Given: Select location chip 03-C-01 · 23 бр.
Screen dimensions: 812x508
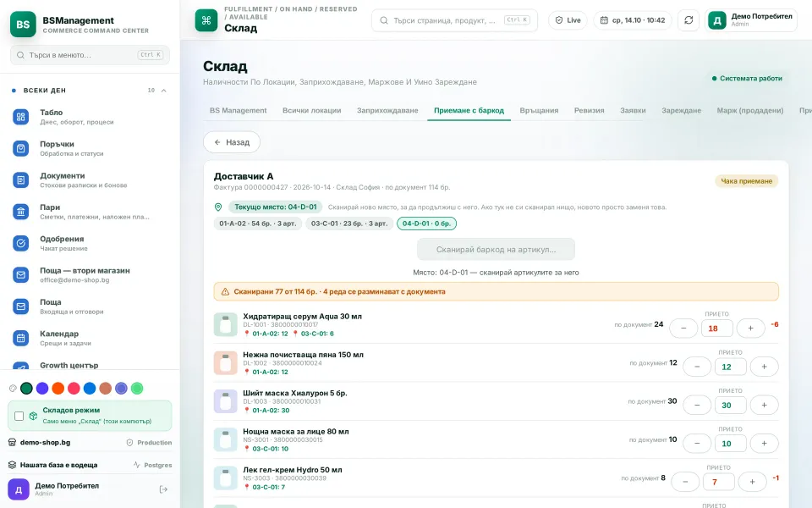Looking at the screenshot, I should point(349,224).
